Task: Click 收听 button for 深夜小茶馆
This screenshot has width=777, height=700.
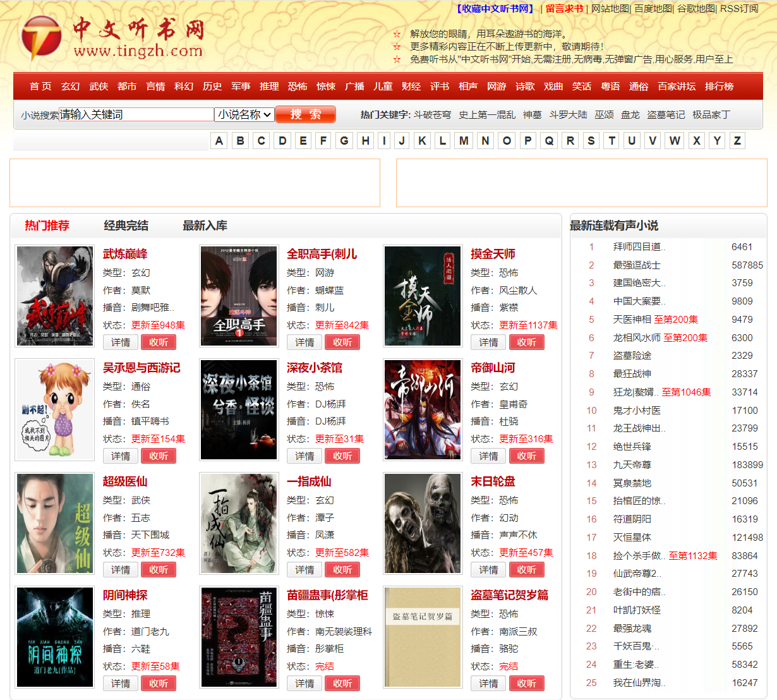Action: click(342, 456)
